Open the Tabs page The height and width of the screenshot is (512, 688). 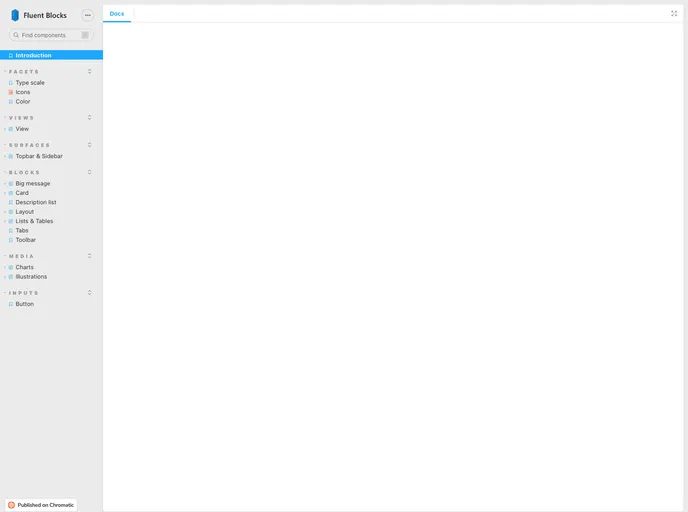click(22, 231)
